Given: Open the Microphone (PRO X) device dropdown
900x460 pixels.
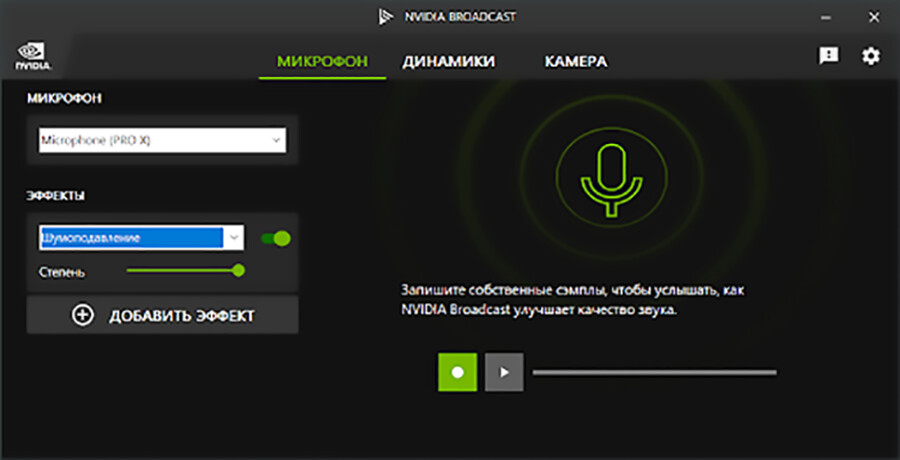Looking at the screenshot, I should coord(162,140).
